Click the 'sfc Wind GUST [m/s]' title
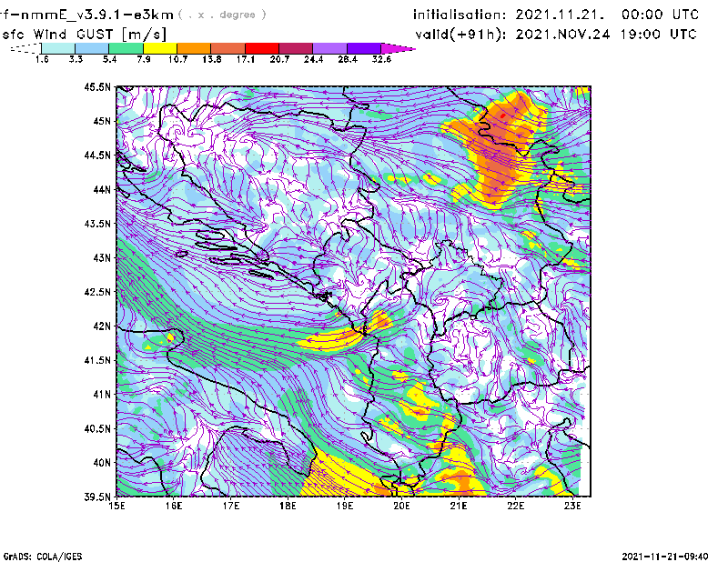 [84, 35]
